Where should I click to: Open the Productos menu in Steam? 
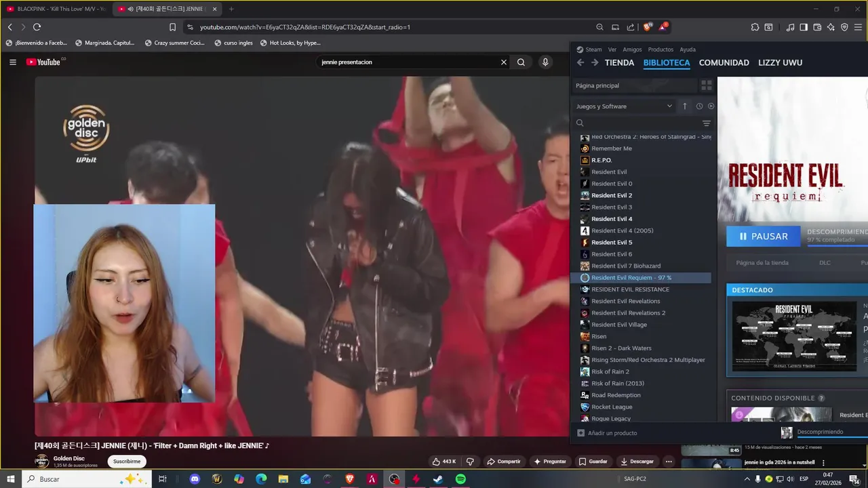coord(660,49)
